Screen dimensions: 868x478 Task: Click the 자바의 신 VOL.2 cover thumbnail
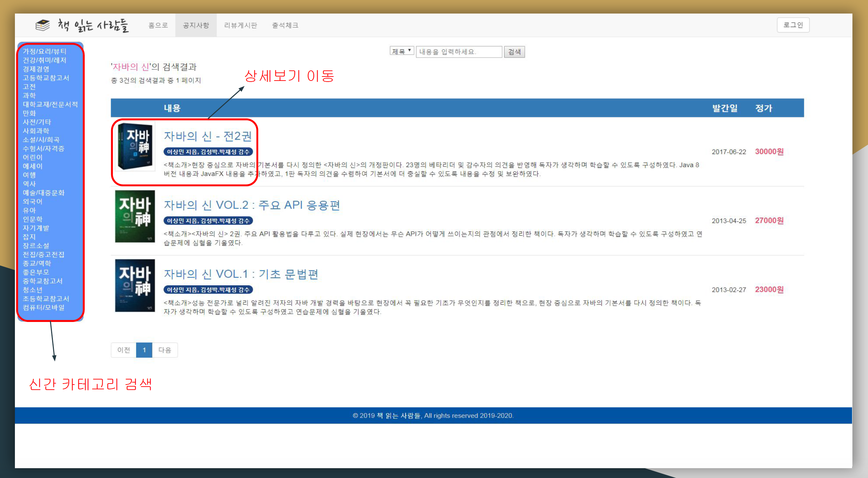(135, 216)
